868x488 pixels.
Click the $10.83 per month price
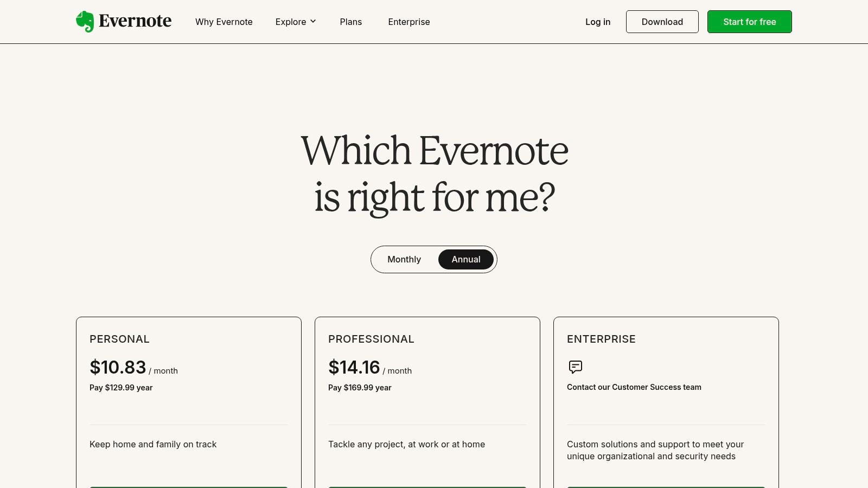click(x=118, y=367)
